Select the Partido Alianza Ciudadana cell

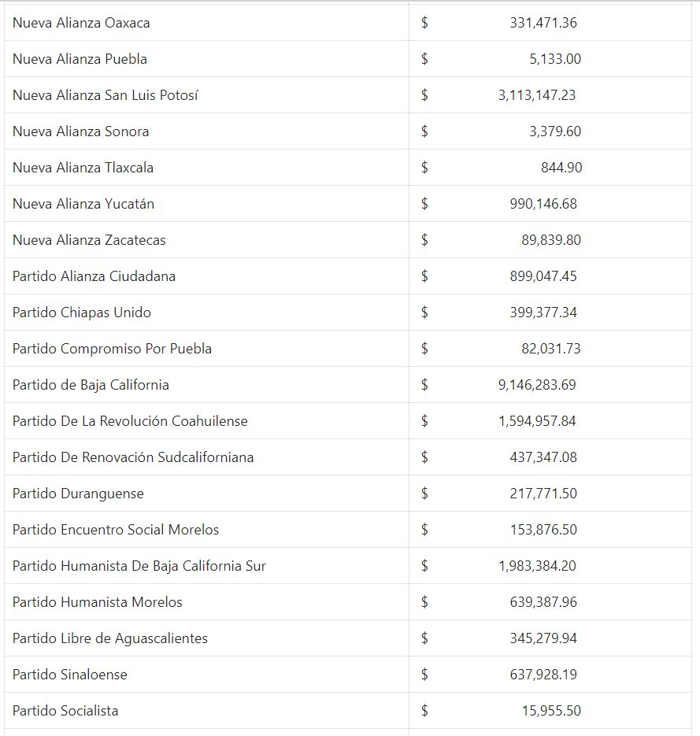point(94,276)
